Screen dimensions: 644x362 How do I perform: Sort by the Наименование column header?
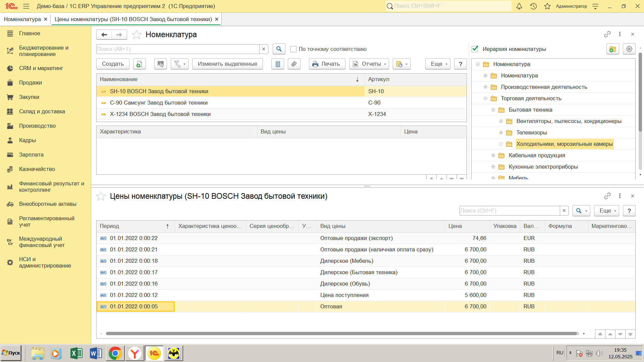coord(230,79)
